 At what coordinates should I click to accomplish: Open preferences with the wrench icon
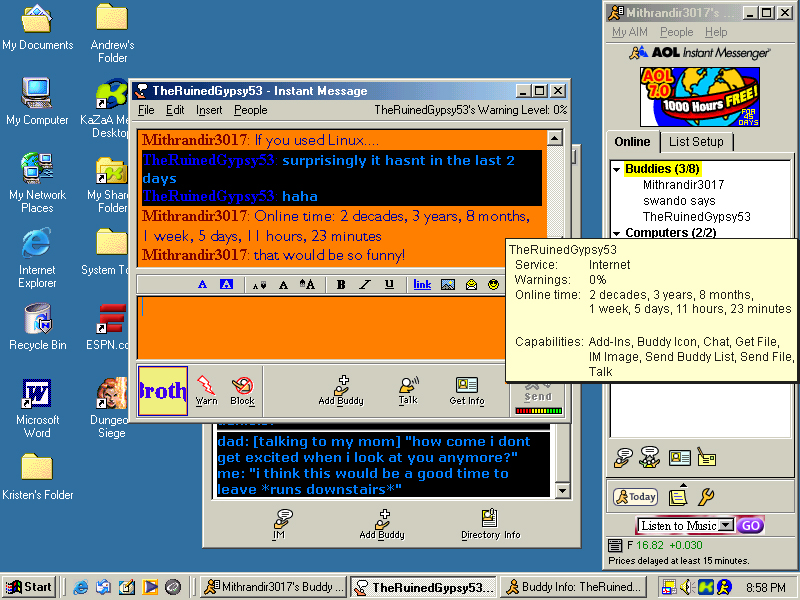pyautogui.click(x=706, y=496)
